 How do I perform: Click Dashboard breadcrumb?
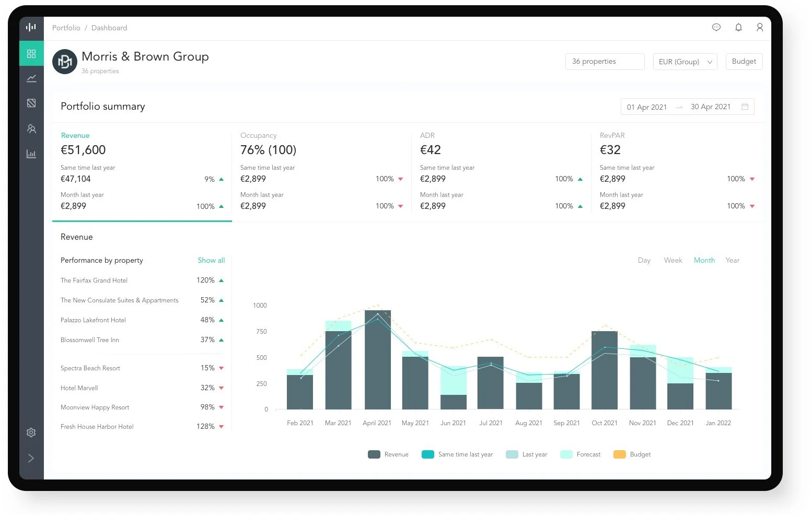coord(109,28)
